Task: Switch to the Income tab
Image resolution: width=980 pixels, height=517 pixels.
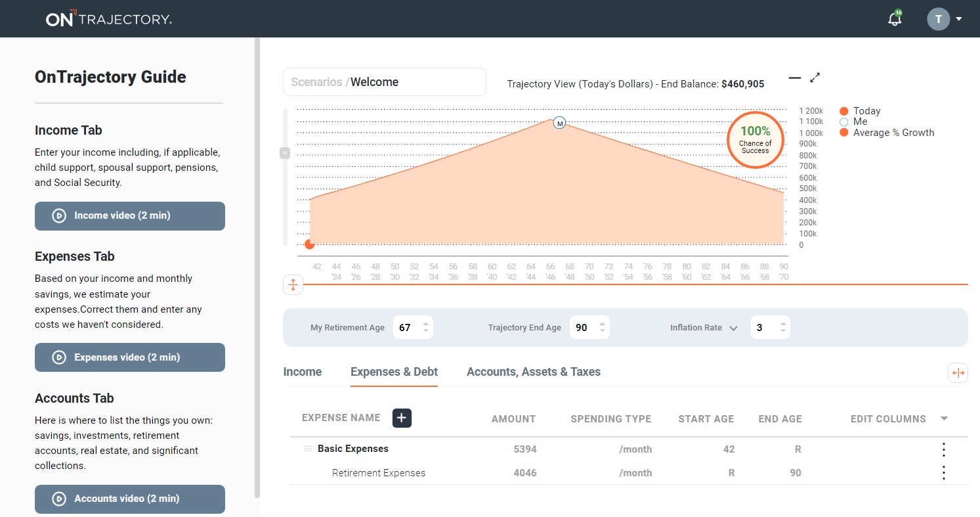Action: click(x=302, y=372)
